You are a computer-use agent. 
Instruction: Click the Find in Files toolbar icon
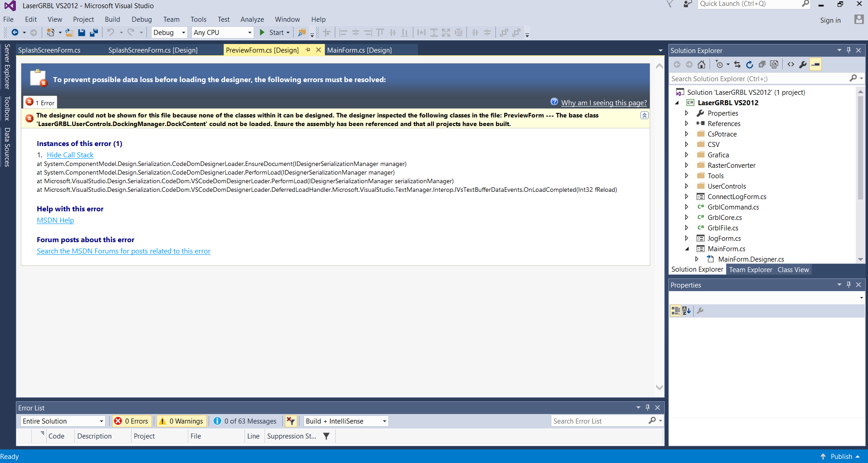click(302, 32)
